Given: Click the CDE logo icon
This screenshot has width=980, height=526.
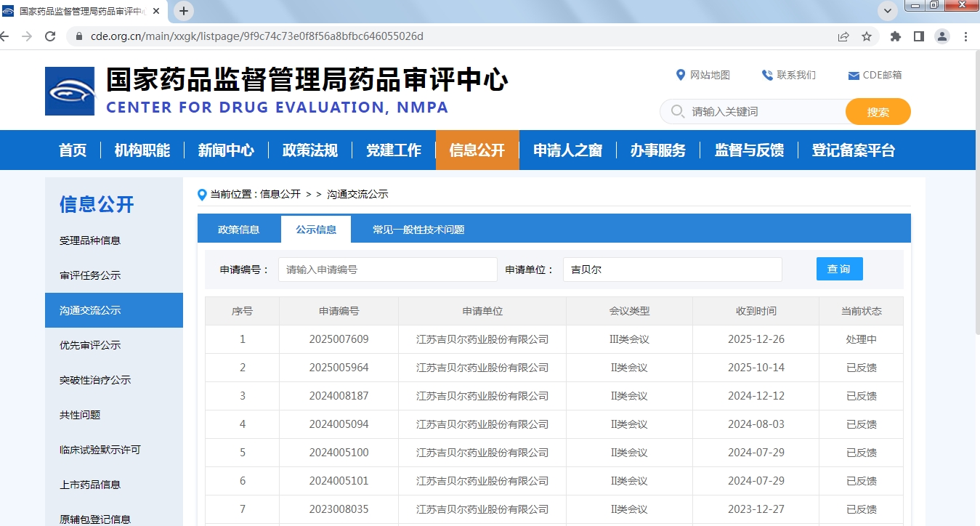Looking at the screenshot, I should tap(70, 92).
